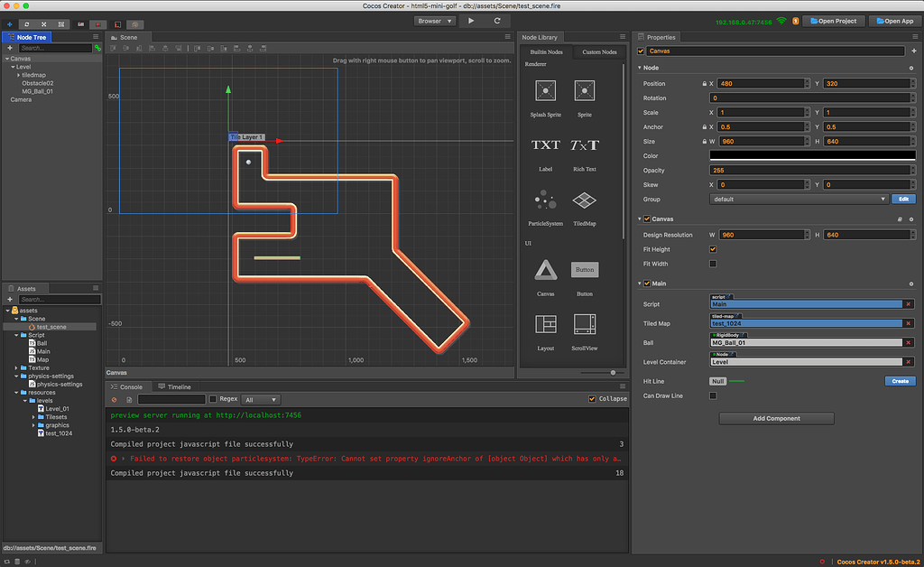Click the plus icon in Assets panel
Screen dimensions: 924x567
[x=9, y=300]
